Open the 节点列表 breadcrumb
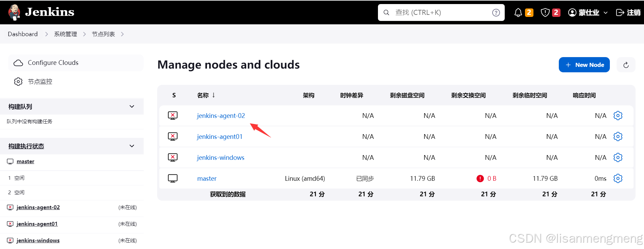This screenshot has width=644, height=249. point(103,34)
